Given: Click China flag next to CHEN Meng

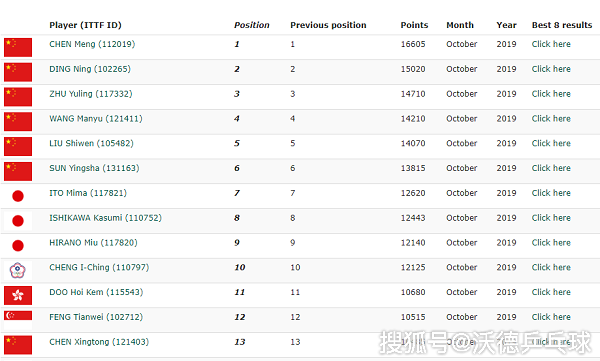Looking at the screenshot, I should click(x=18, y=47).
